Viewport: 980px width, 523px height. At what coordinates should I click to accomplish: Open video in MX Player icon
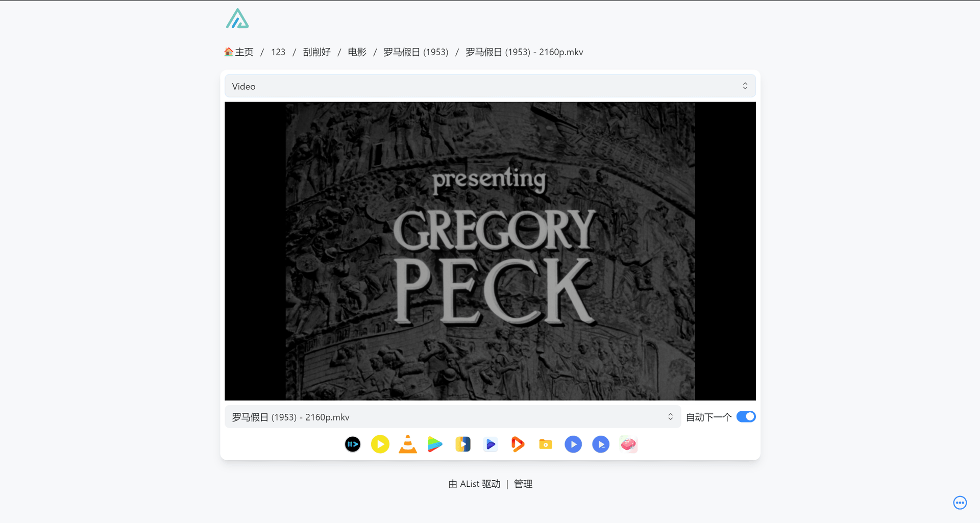(573, 444)
